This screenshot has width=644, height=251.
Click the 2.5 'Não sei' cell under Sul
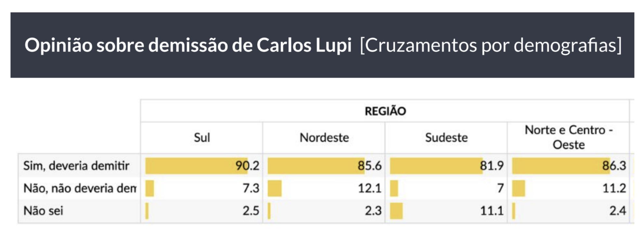[202, 211]
